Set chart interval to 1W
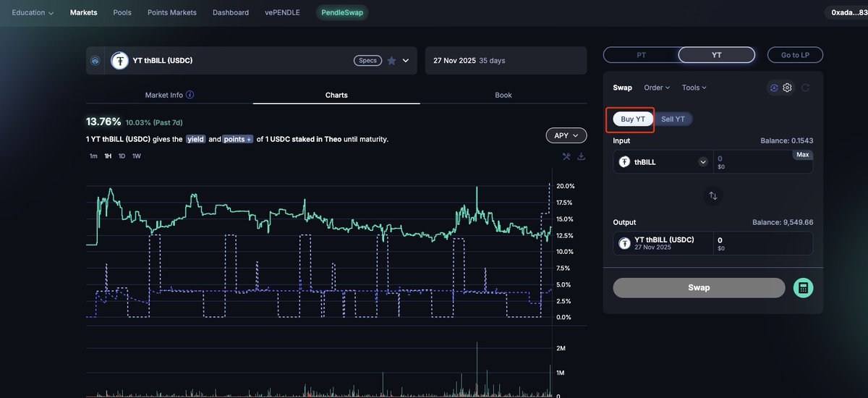Image resolution: width=868 pixels, height=398 pixels. (x=137, y=156)
